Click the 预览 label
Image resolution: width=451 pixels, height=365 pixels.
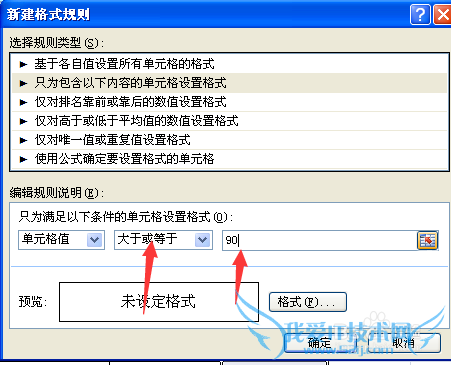point(33,302)
